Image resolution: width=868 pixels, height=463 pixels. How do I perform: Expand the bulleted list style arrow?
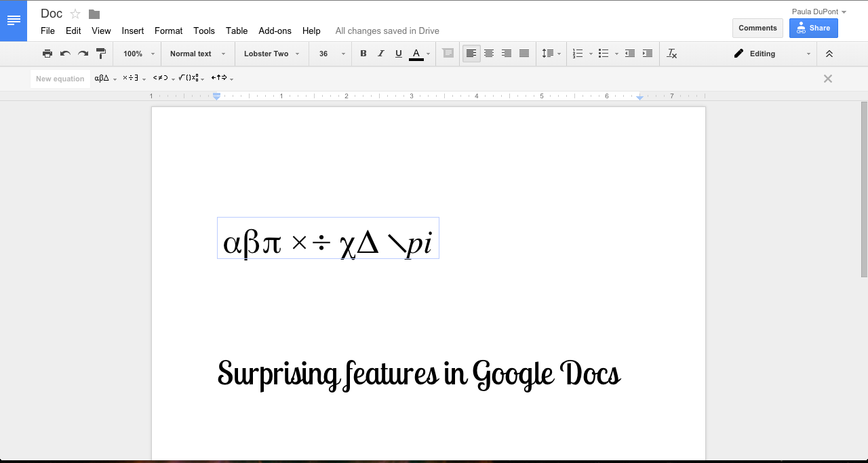616,54
